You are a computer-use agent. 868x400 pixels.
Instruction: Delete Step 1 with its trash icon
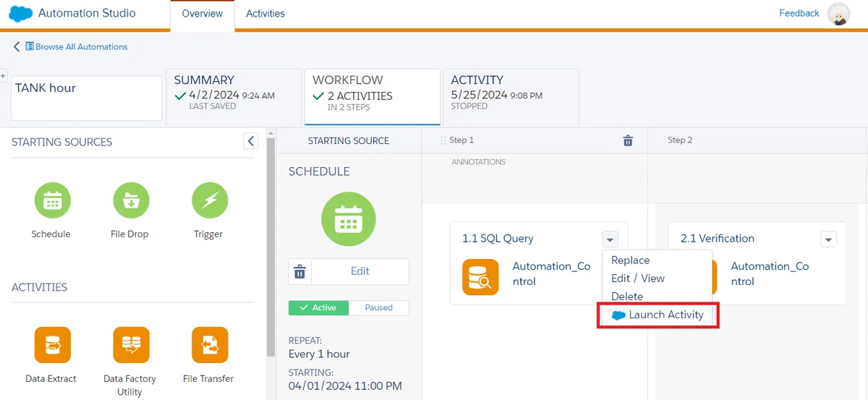[x=628, y=140]
